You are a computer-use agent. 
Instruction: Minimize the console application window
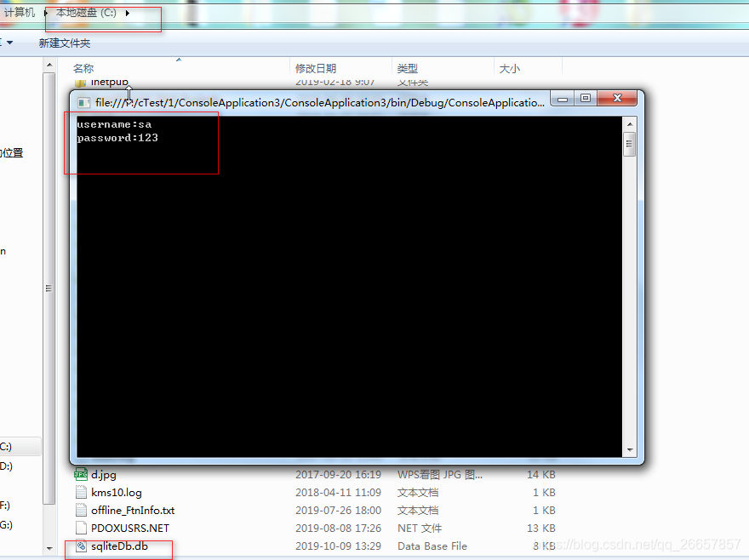pos(563,99)
